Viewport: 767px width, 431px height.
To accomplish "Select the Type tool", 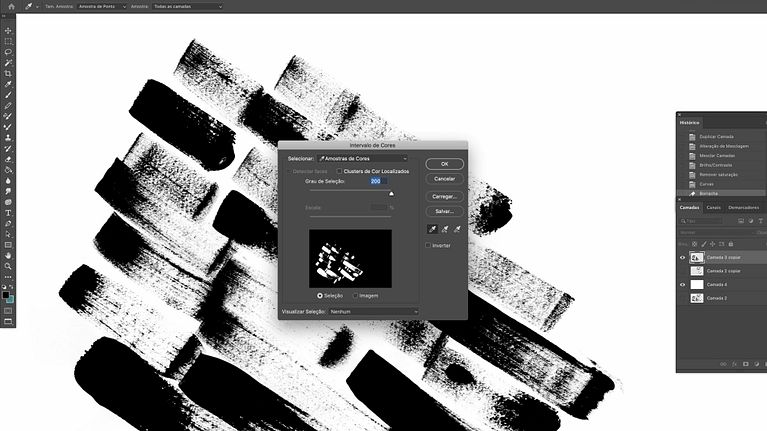I will pyautogui.click(x=8, y=213).
